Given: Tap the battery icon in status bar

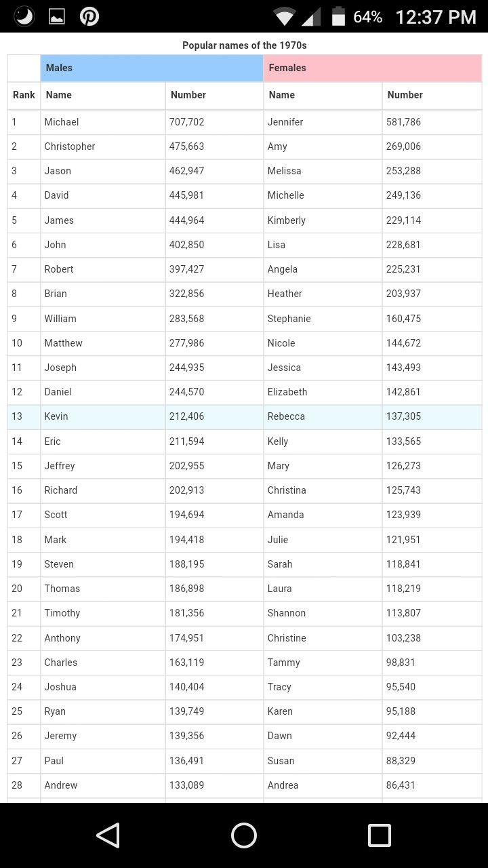Looking at the screenshot, I should click(338, 17).
